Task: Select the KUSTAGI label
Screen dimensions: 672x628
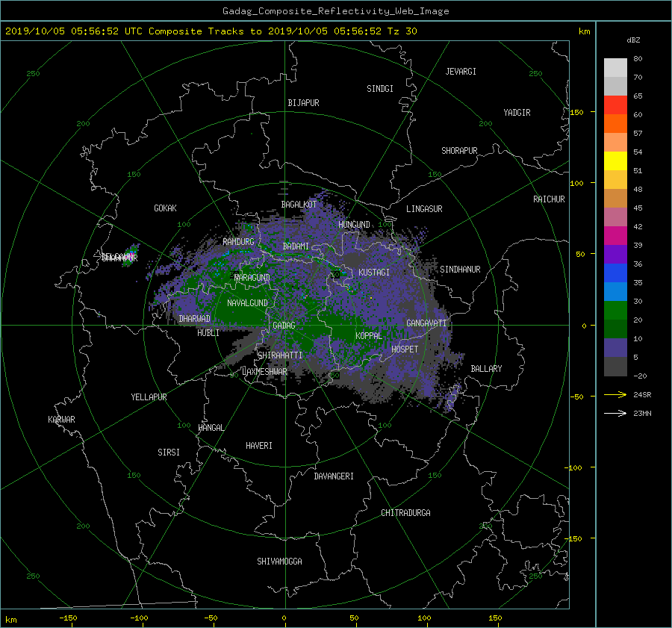Action: coord(374,273)
